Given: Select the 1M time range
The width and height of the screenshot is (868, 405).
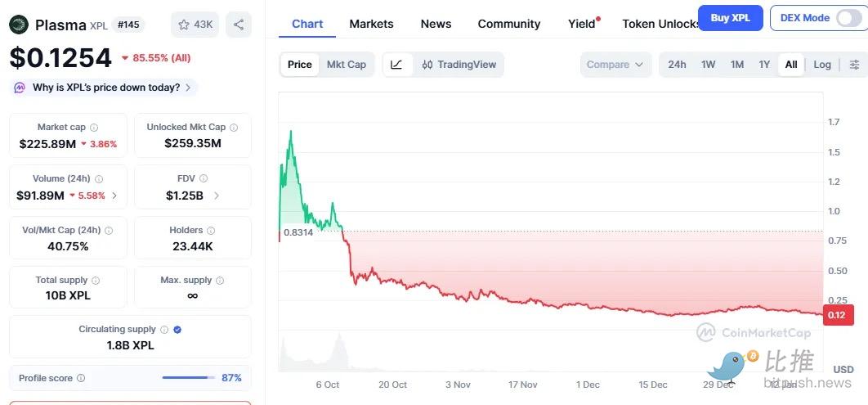Looking at the screenshot, I should tap(737, 65).
